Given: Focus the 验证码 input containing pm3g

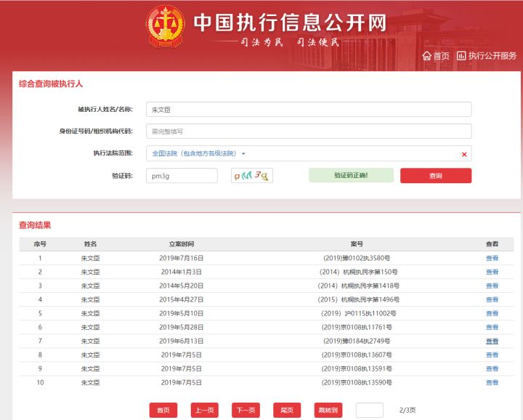Looking at the screenshot, I should 182,175.
